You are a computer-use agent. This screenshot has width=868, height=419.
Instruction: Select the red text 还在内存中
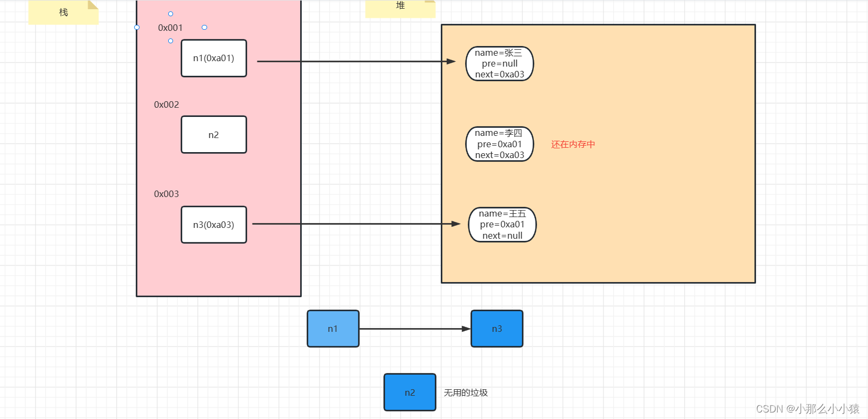point(573,145)
